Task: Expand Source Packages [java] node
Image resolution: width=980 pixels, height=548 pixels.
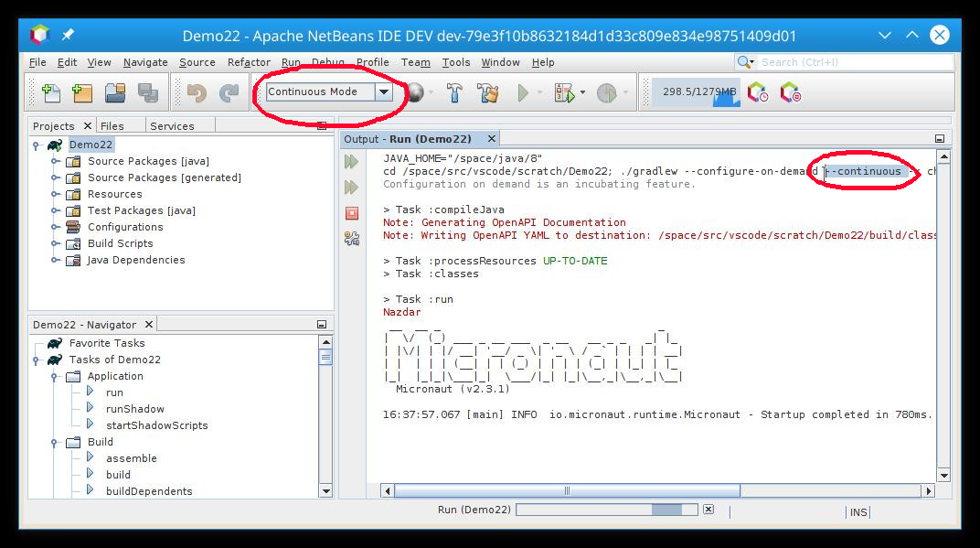Action: click(x=55, y=161)
